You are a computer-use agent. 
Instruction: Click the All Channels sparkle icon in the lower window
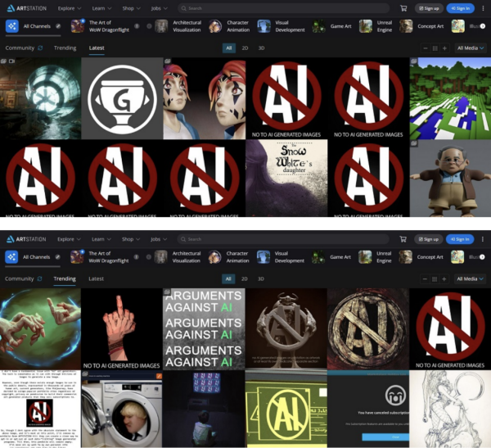tap(11, 257)
